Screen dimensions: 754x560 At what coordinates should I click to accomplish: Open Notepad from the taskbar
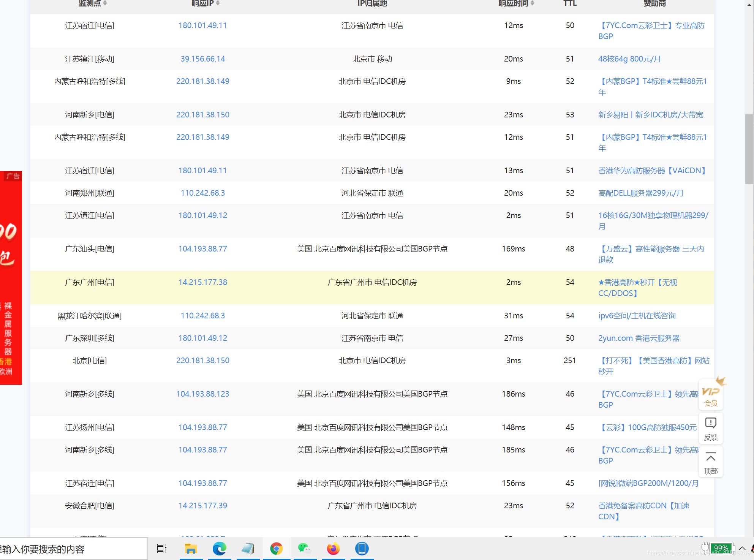248,549
